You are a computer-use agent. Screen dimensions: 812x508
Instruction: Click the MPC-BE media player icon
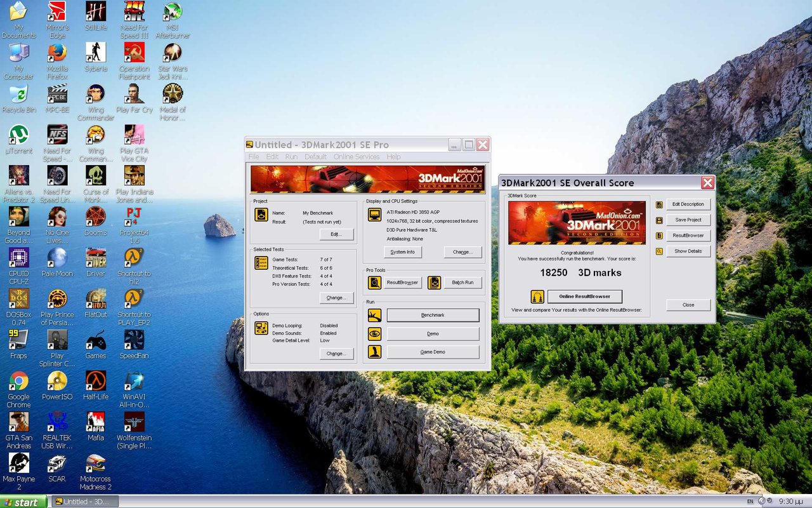point(57,97)
